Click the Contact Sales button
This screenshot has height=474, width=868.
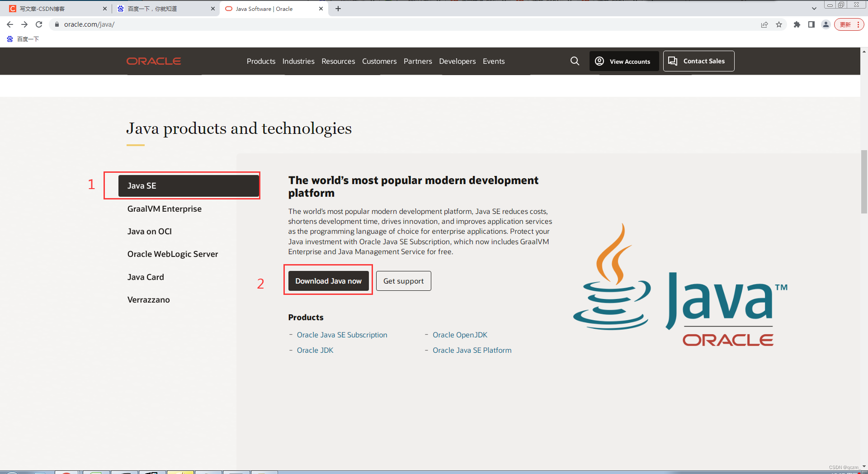(698, 61)
